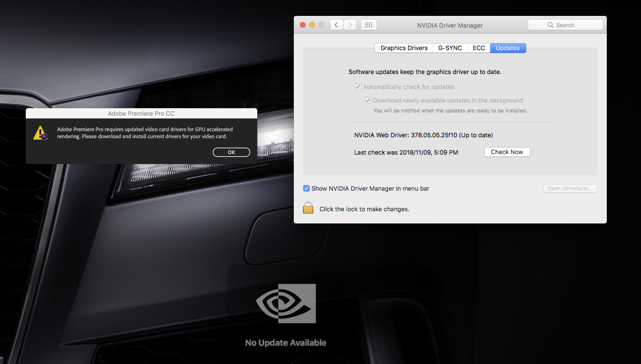
Task: Minimize the NVIDIA Driver Manager window
Action: click(x=312, y=25)
